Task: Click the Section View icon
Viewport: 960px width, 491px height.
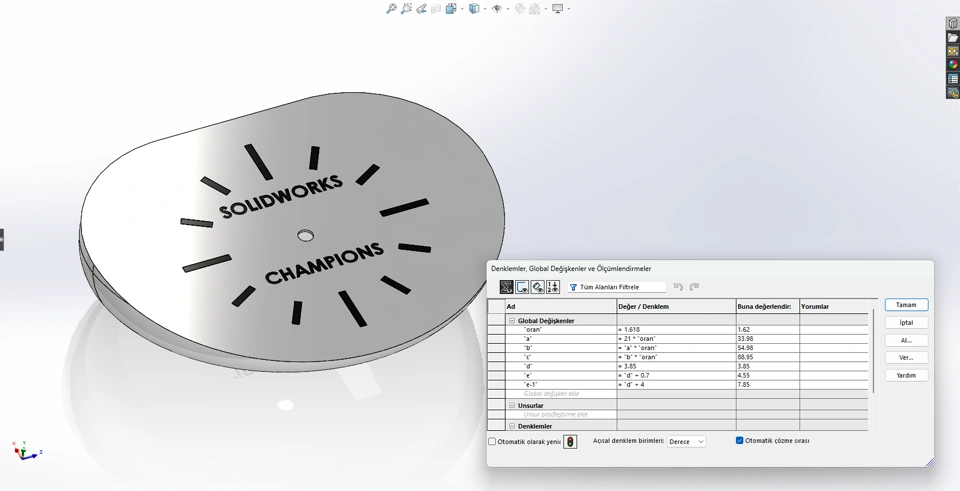Action: coord(436,9)
